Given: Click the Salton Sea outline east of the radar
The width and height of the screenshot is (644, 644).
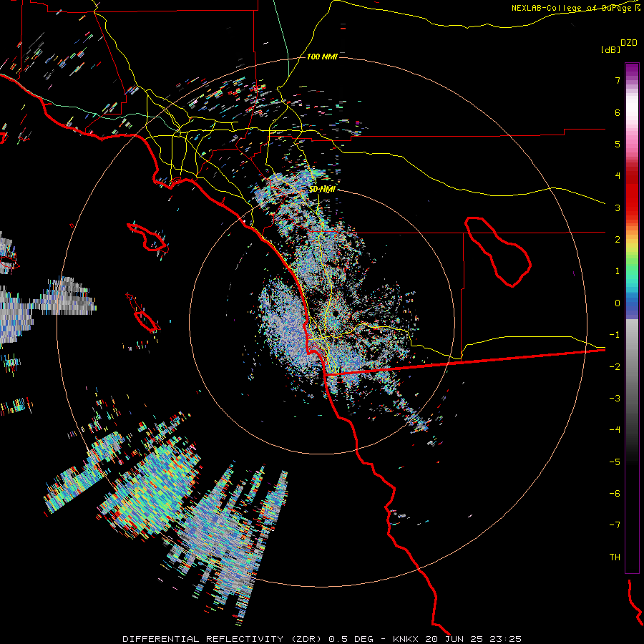Looking at the screenshot, I should pos(498,252).
